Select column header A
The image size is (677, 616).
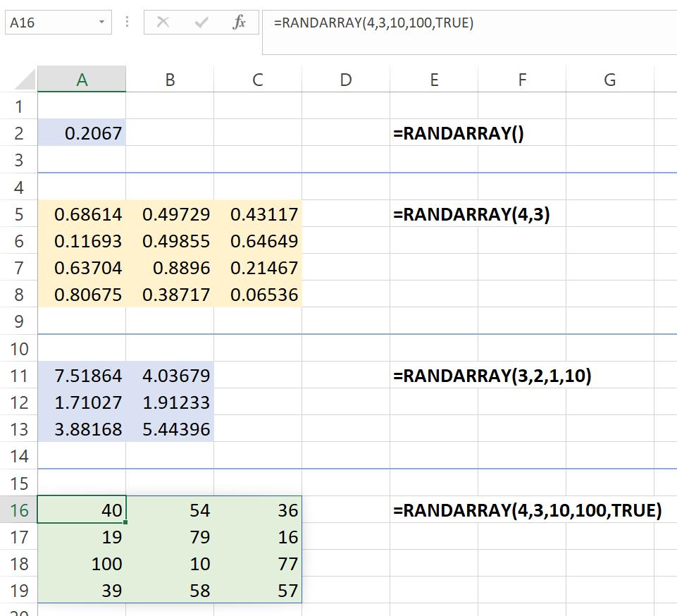click(82, 79)
